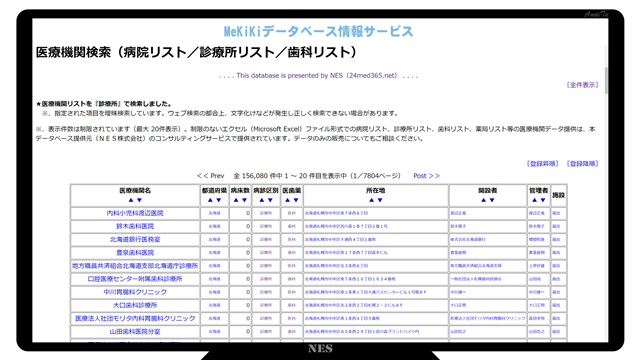The height and width of the screenshot is (360, 640).
Task: Click the 医療機関名 column header text
Action: tap(135, 191)
